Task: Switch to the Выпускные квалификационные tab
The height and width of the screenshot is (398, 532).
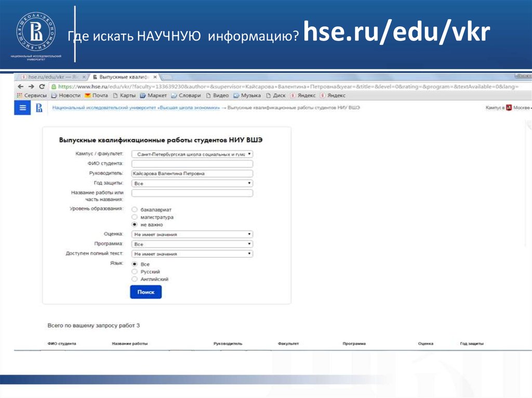Action: point(119,76)
